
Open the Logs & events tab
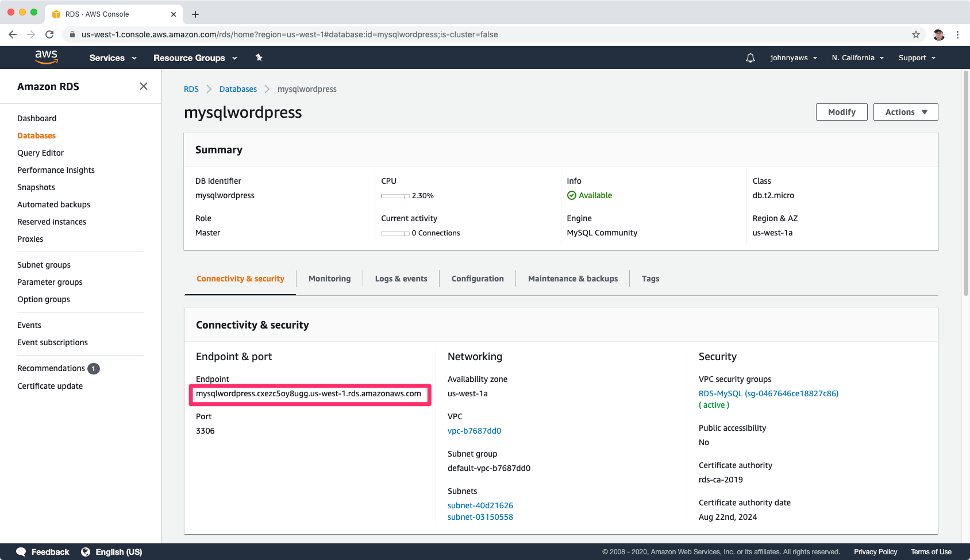[x=401, y=279]
